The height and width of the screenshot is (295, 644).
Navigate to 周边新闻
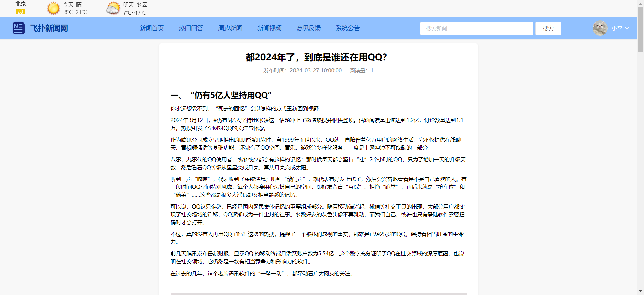point(230,28)
